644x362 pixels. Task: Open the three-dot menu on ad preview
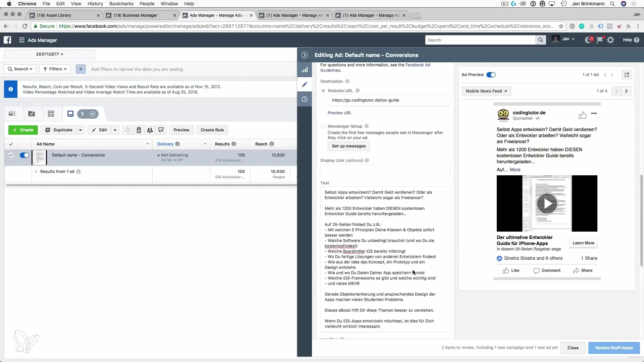pos(594,113)
